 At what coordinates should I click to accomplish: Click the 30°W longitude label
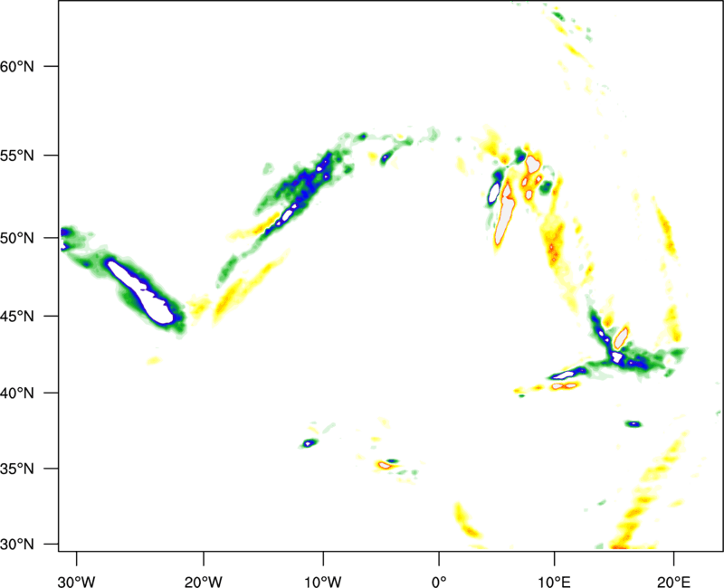point(76,582)
